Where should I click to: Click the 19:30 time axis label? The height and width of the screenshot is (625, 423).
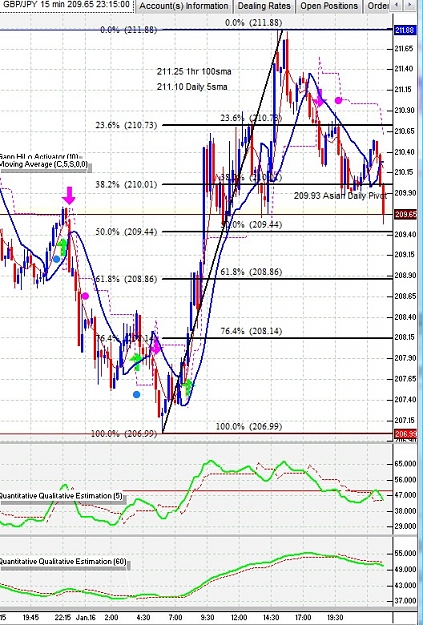334,618
